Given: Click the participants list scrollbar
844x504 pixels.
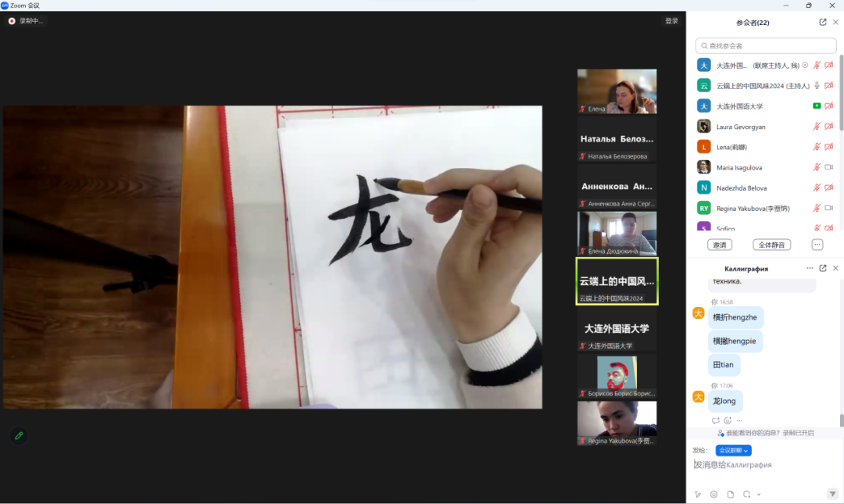Looking at the screenshot, I should (841, 94).
